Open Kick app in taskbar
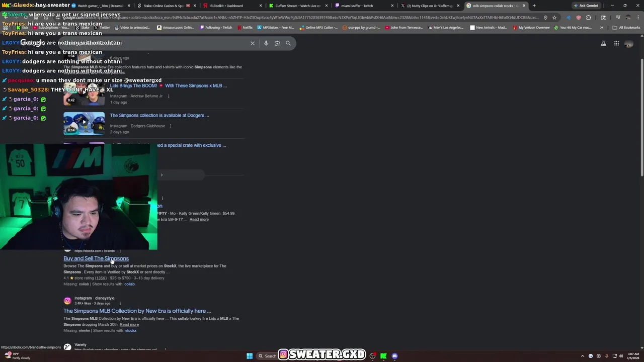This screenshot has width=644, height=362. pyautogui.click(x=383, y=356)
